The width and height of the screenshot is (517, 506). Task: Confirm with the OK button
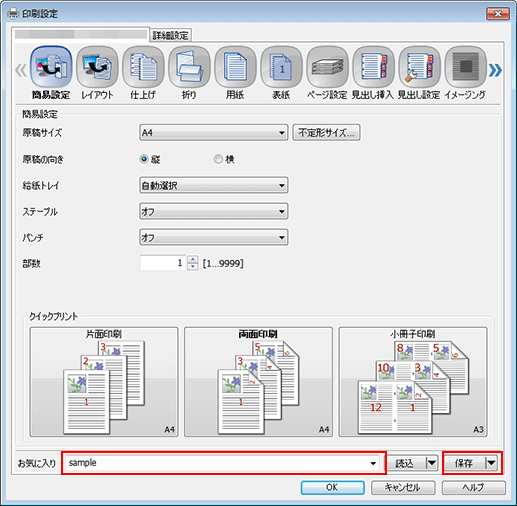332,488
